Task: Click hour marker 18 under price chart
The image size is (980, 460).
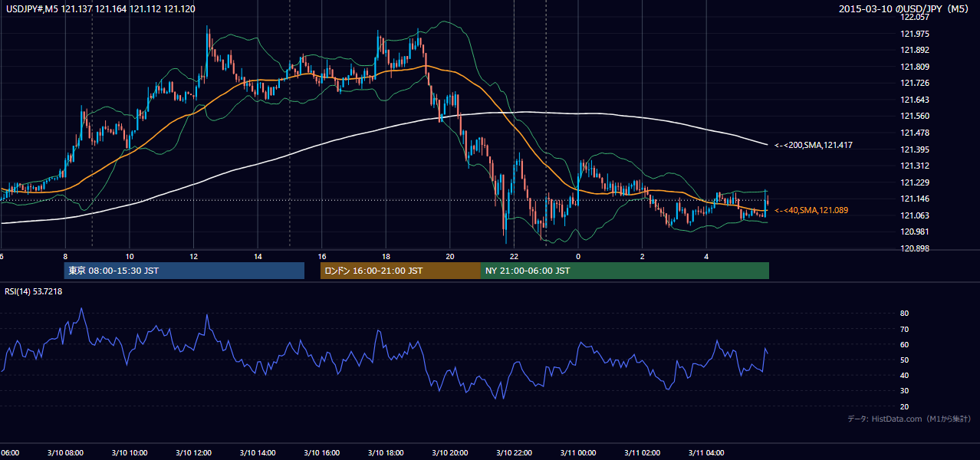Action: (386, 256)
